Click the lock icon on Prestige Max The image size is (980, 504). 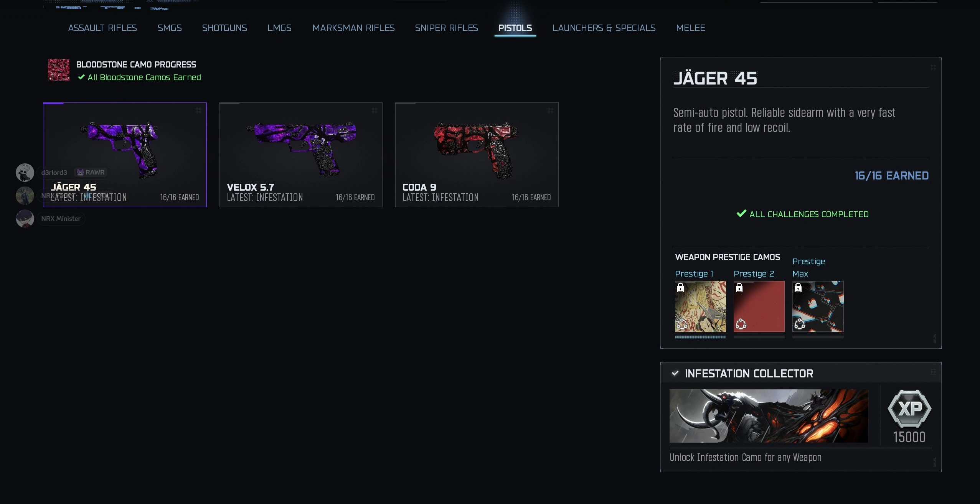(798, 288)
